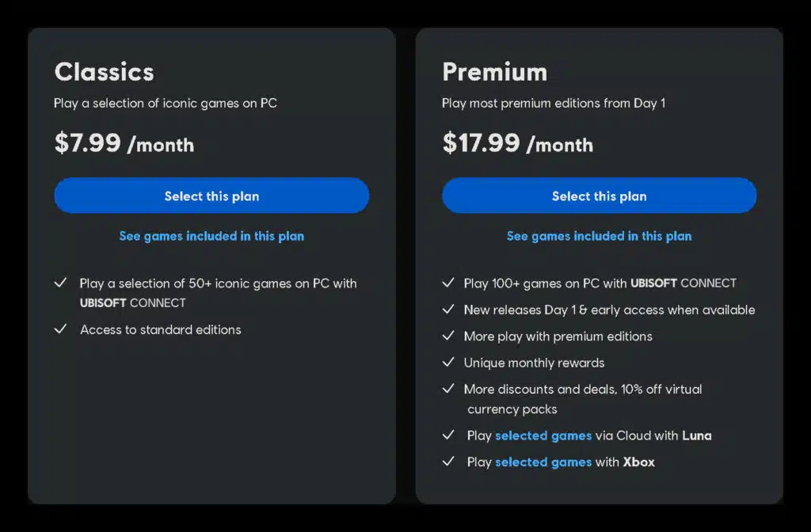Click checkmark beside Access to standard editions
Viewport: 811px width, 532px height.
[60, 329]
